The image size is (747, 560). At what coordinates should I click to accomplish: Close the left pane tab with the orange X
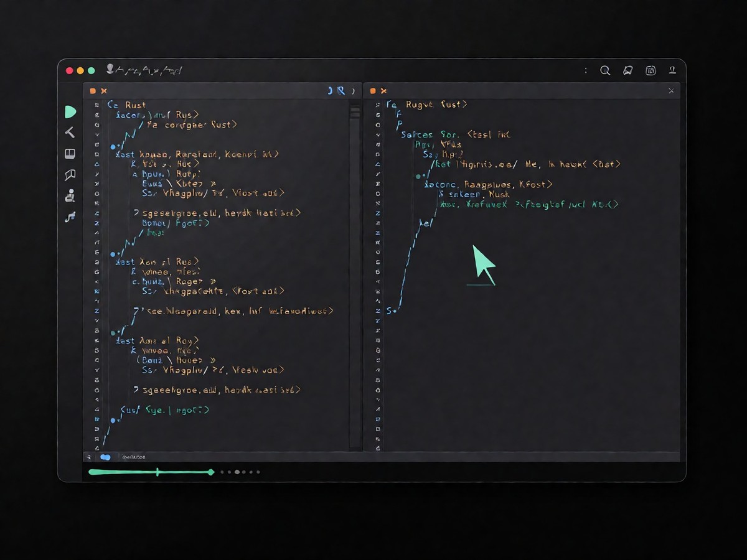(x=103, y=91)
